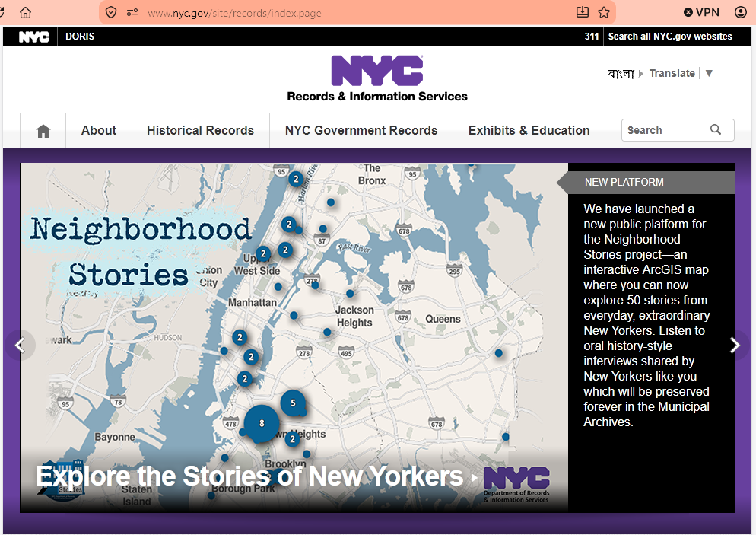Go to site home via house icon

(x=43, y=131)
